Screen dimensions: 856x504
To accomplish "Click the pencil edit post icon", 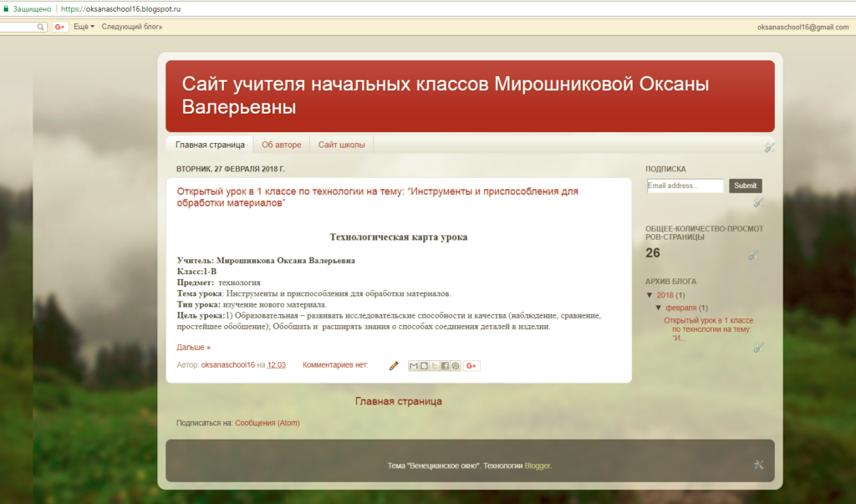I will pyautogui.click(x=394, y=366).
